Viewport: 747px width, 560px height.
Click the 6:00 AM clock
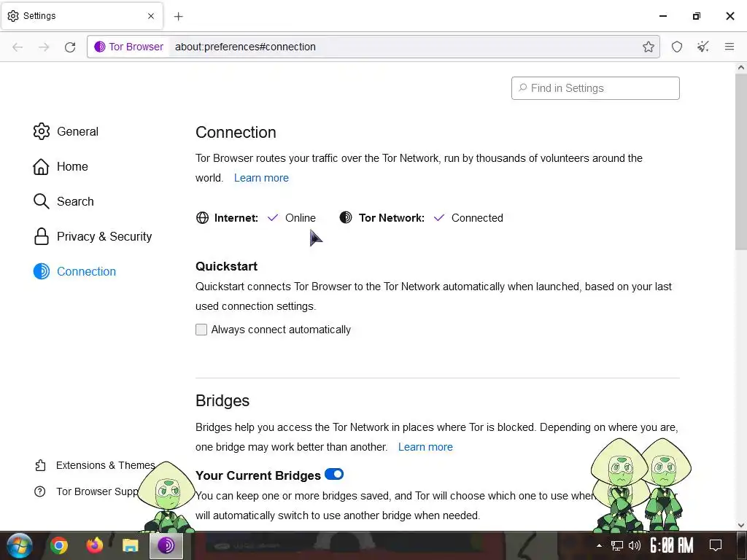(x=671, y=545)
